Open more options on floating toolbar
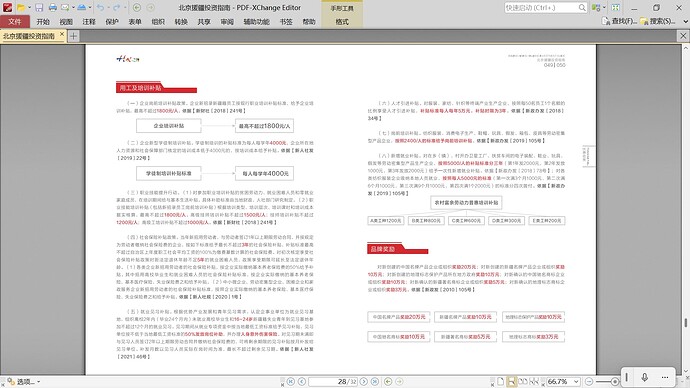This screenshot has width=690, height=388. [664, 377]
